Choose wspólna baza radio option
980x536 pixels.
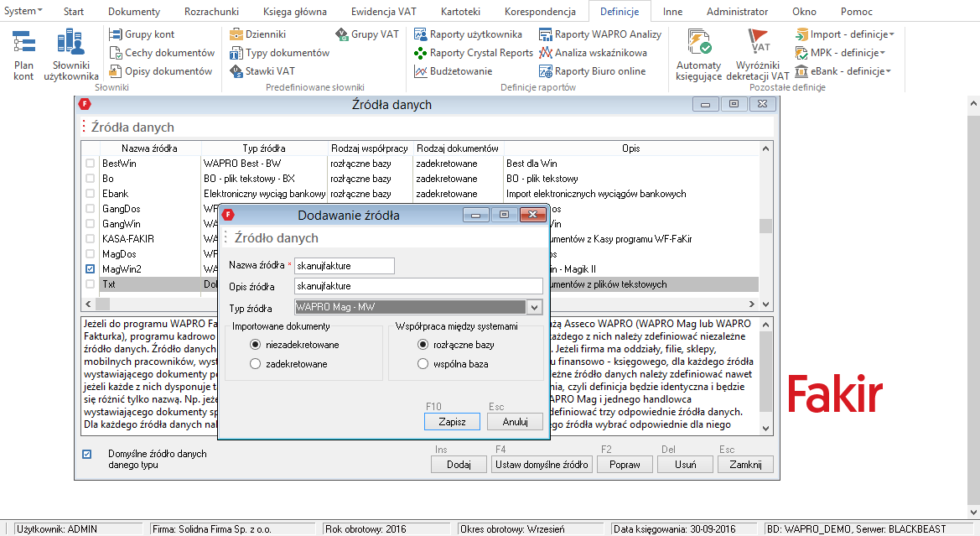pyautogui.click(x=423, y=364)
